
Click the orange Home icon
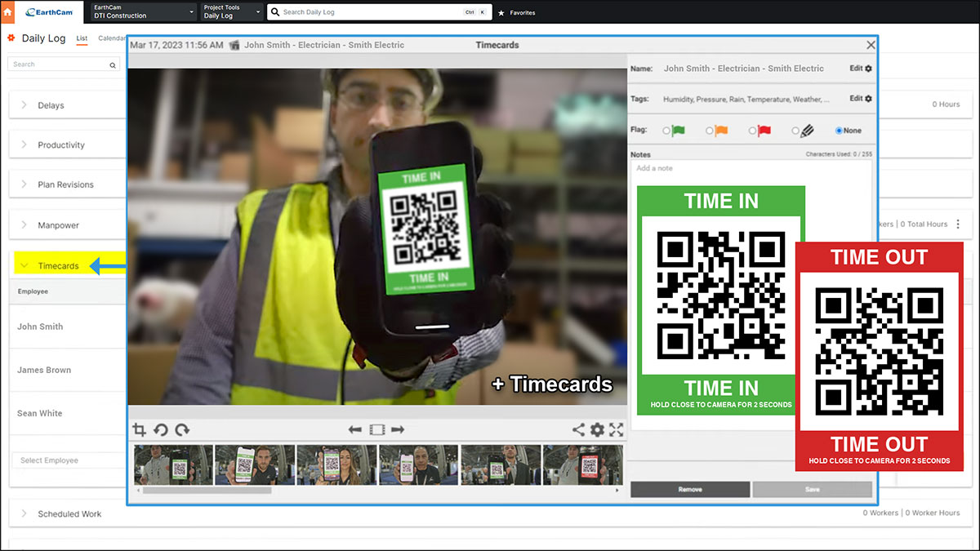[8, 12]
